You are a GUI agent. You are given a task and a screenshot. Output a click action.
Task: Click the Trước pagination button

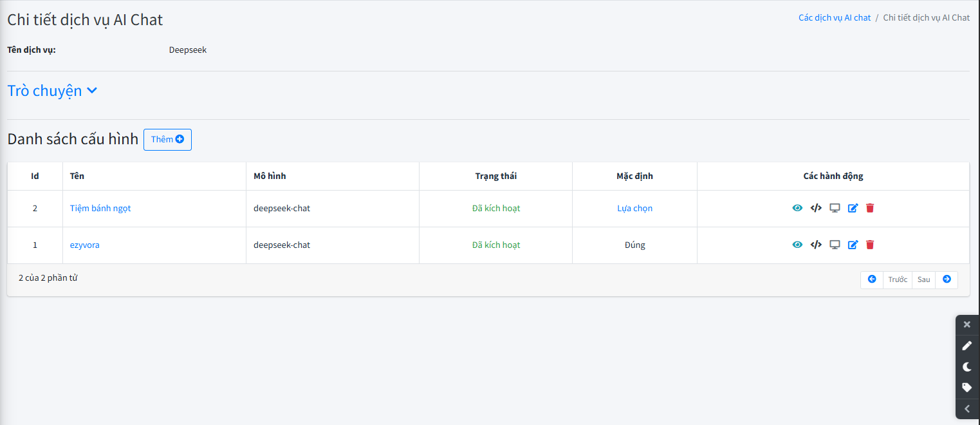(x=898, y=279)
